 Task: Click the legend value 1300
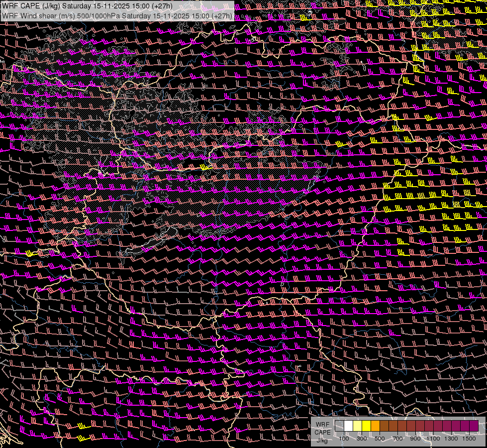451,439
